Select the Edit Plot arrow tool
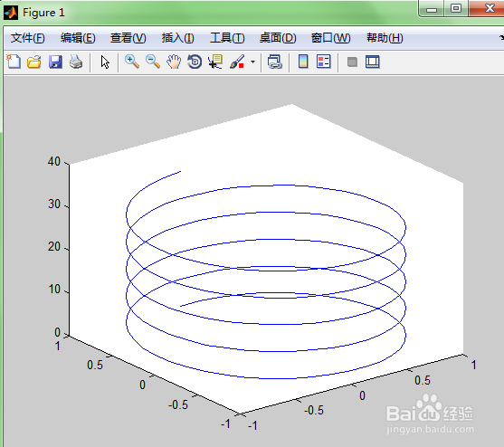504x447 pixels. [105, 62]
